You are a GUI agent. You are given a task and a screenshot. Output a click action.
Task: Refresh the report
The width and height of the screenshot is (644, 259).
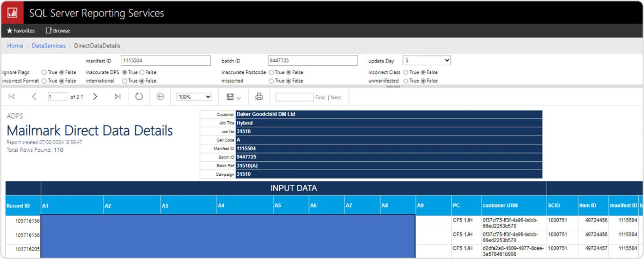pos(139,97)
